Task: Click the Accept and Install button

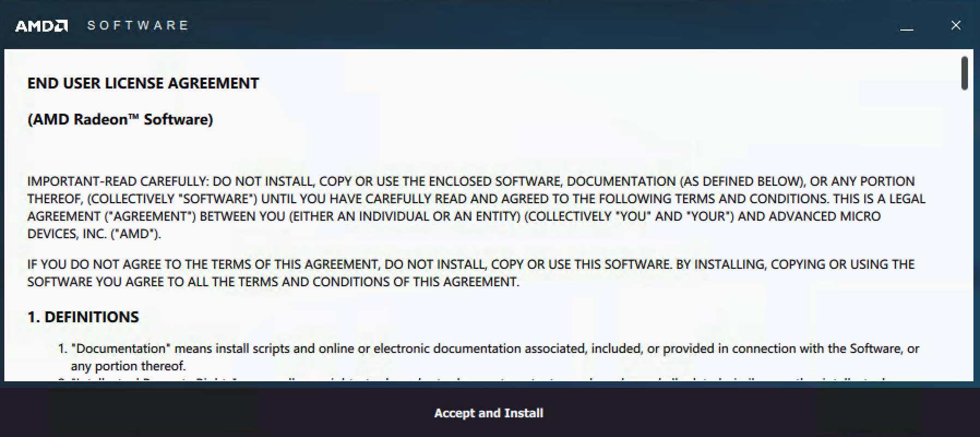Action: (488, 413)
